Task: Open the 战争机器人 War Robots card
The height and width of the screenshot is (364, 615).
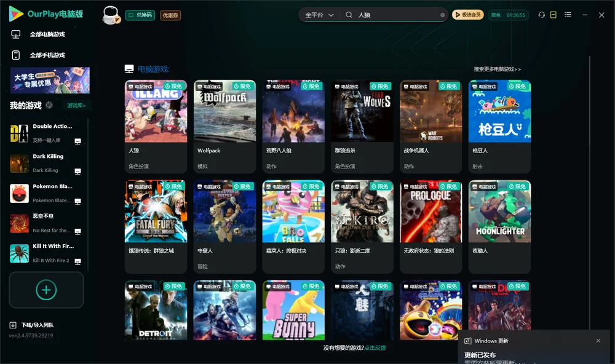Action: [430, 126]
